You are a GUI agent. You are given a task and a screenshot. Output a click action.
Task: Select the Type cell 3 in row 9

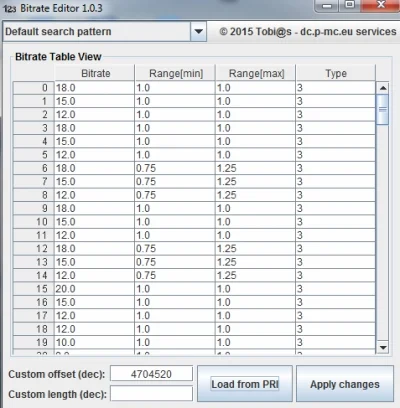[x=336, y=208]
